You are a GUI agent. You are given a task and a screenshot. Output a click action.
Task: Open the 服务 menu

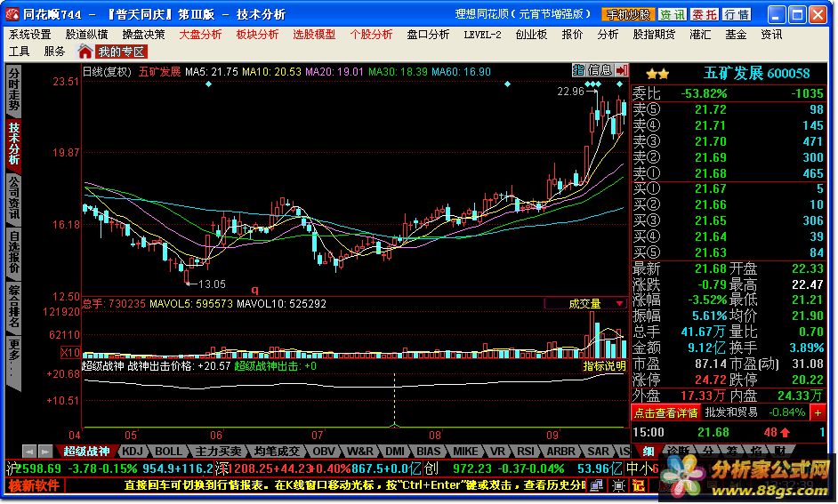[54, 52]
